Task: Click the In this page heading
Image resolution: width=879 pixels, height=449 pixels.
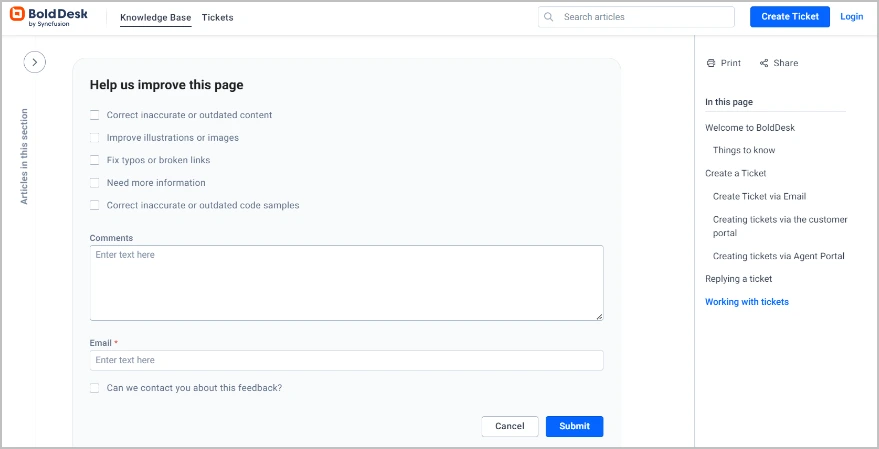Action: (729, 102)
